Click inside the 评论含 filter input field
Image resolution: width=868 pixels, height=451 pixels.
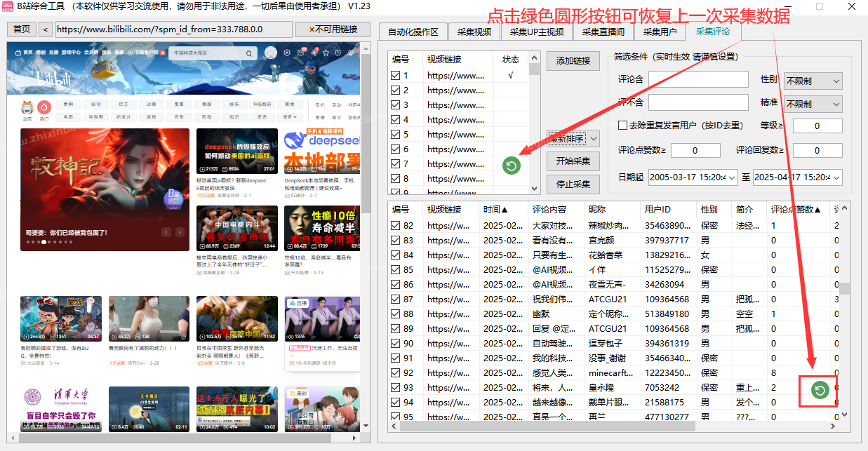coord(699,79)
